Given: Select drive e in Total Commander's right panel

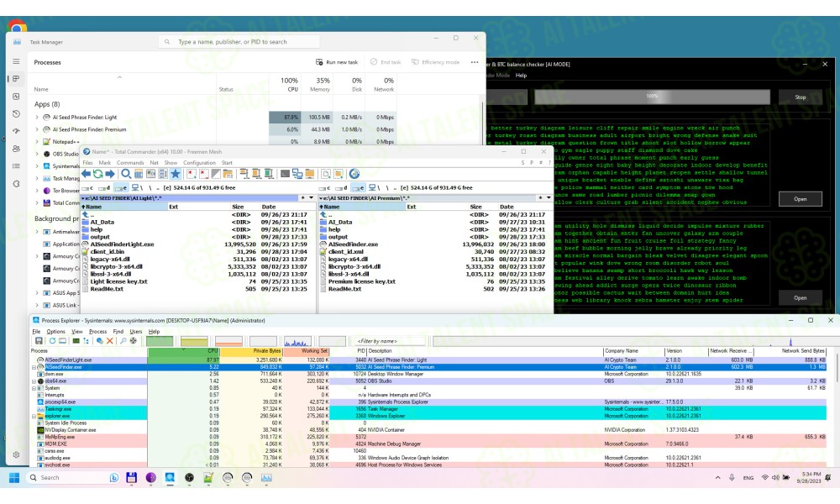Looking at the screenshot, I should (x=359, y=188).
